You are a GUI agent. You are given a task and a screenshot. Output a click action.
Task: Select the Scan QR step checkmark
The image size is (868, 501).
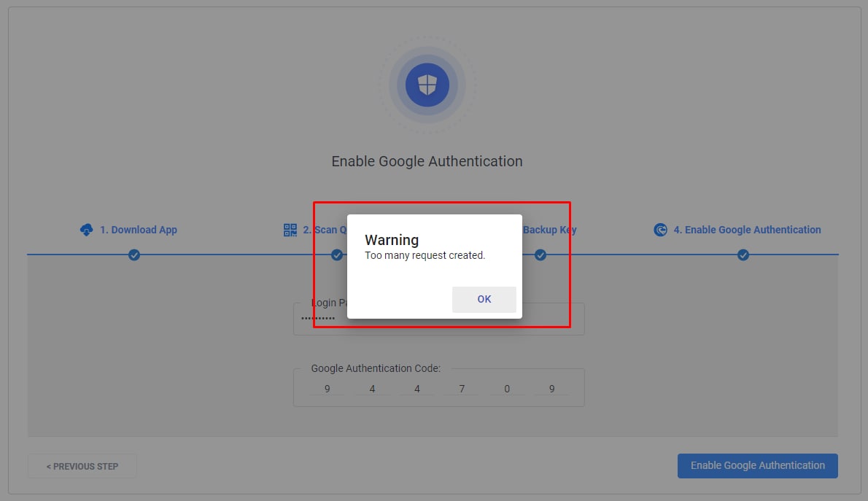pos(336,255)
